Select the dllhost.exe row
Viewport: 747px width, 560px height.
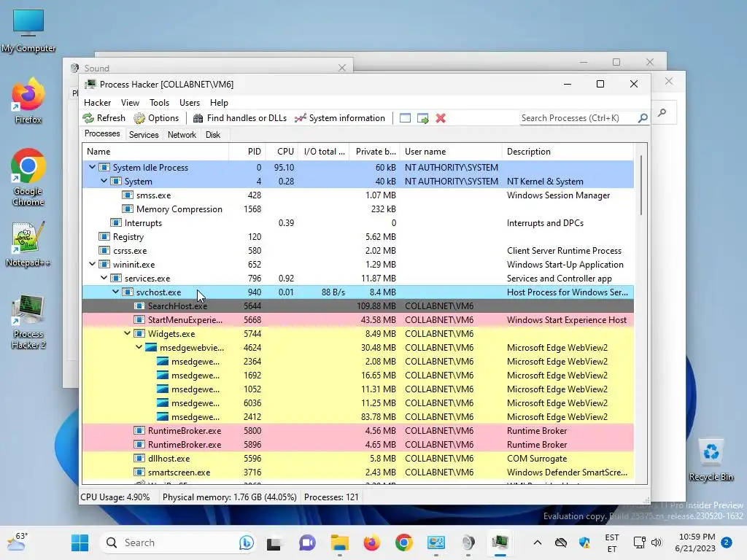tap(357, 458)
